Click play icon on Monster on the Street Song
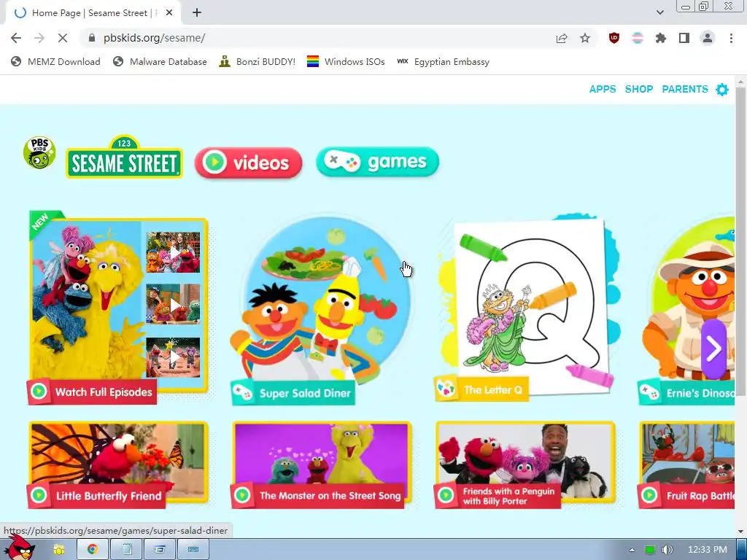Screen dimensions: 747x560 coord(242,495)
